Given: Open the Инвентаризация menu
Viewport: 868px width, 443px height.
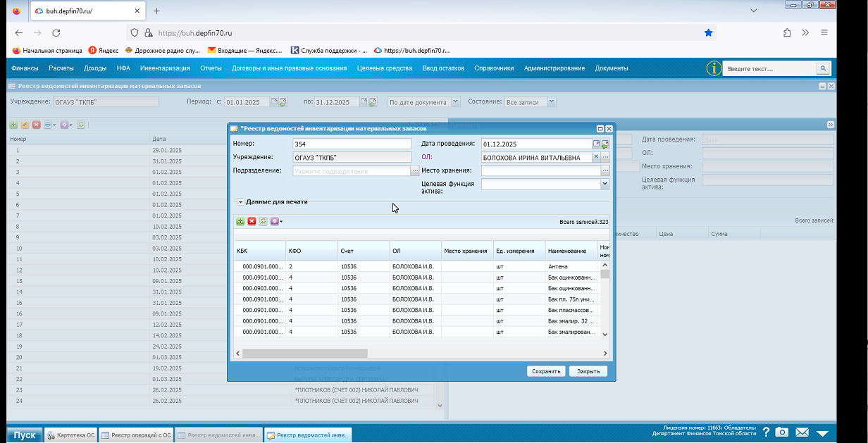Looking at the screenshot, I should click(165, 68).
